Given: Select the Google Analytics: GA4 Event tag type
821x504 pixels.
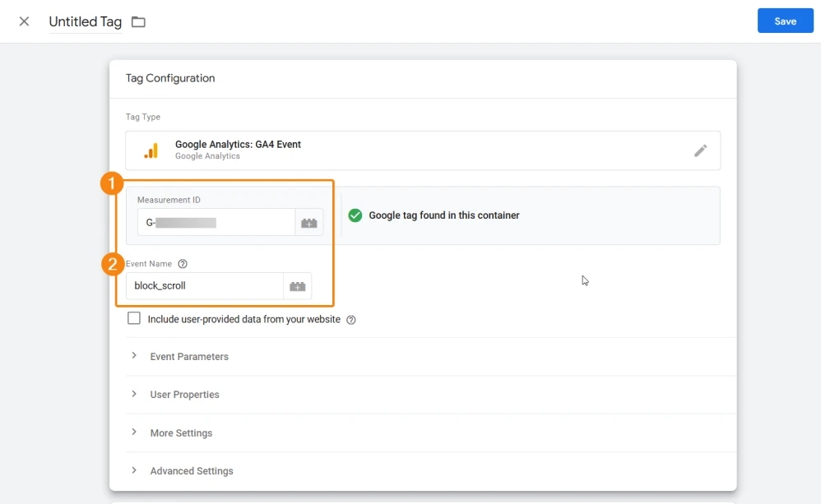Looking at the screenshot, I should (423, 150).
